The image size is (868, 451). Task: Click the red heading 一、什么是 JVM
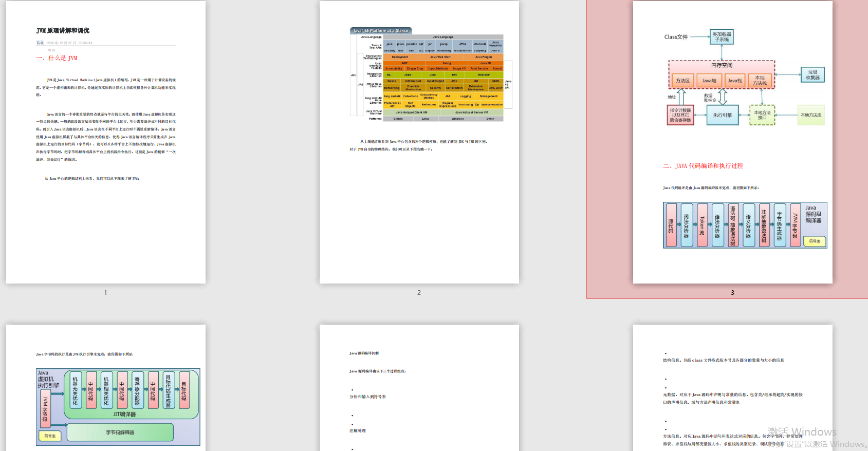[x=57, y=58]
